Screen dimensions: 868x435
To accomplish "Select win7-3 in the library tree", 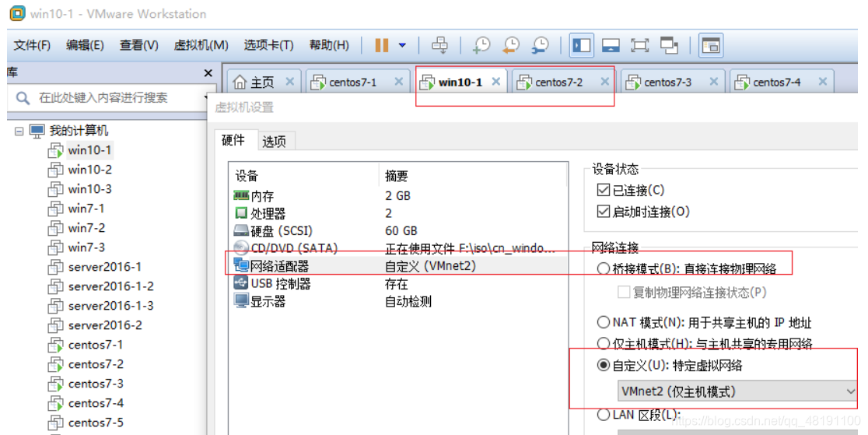I will (x=86, y=247).
